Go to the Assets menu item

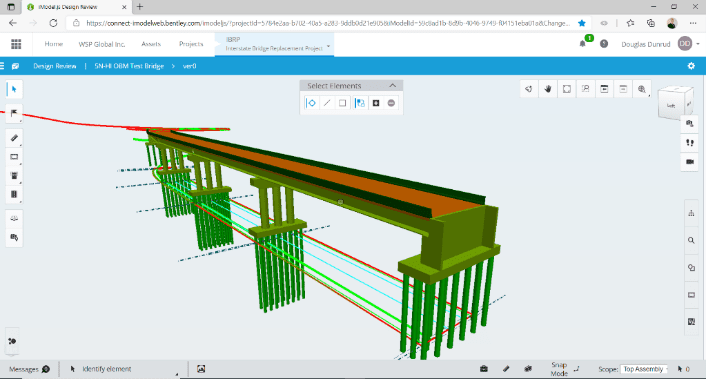(151, 44)
